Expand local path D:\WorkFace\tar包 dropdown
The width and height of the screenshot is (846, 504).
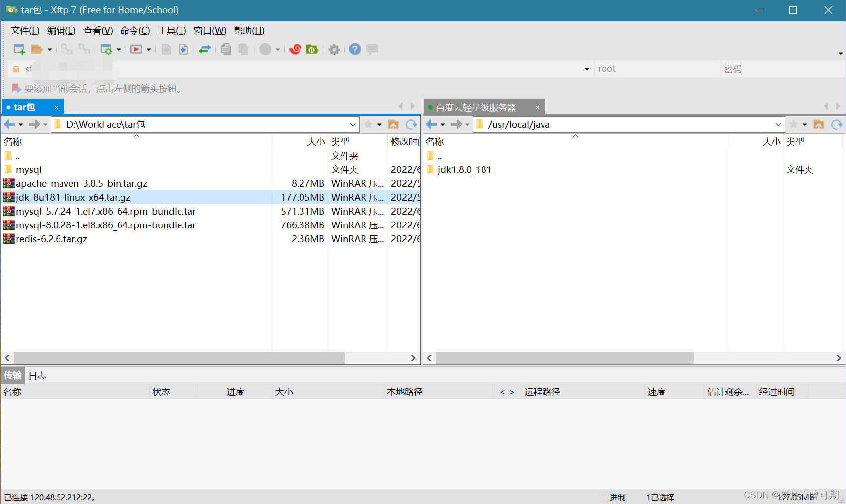[353, 124]
